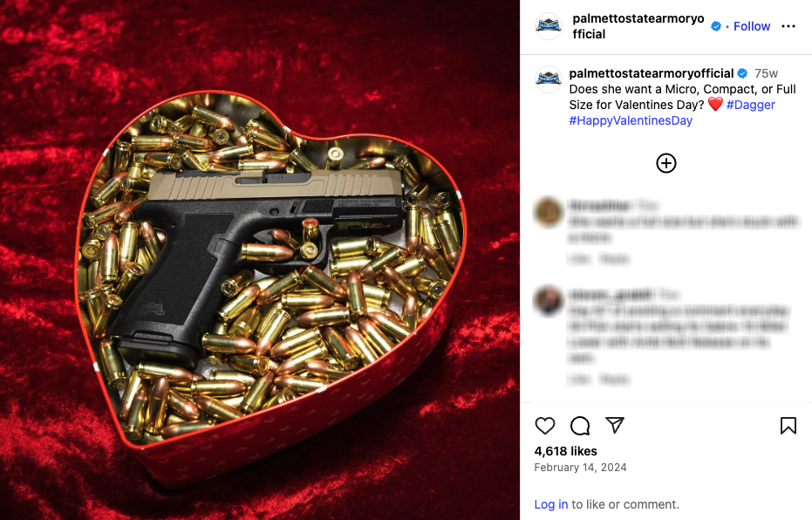Open the 75w timestamp in caption
The width and height of the screenshot is (812, 520).
coord(766,73)
